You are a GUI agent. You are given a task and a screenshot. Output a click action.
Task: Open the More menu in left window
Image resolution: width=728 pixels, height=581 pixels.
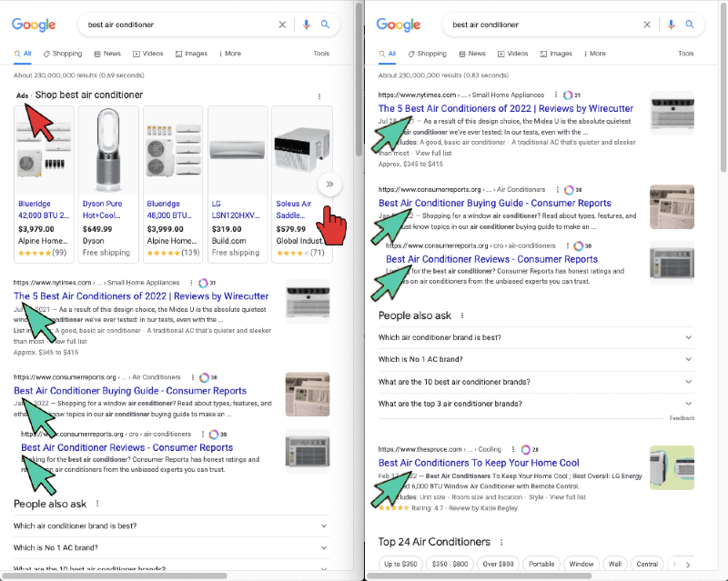pos(230,54)
